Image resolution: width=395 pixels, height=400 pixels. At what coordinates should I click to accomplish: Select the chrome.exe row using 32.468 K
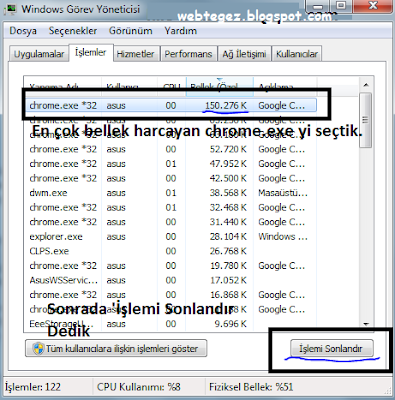point(171,208)
